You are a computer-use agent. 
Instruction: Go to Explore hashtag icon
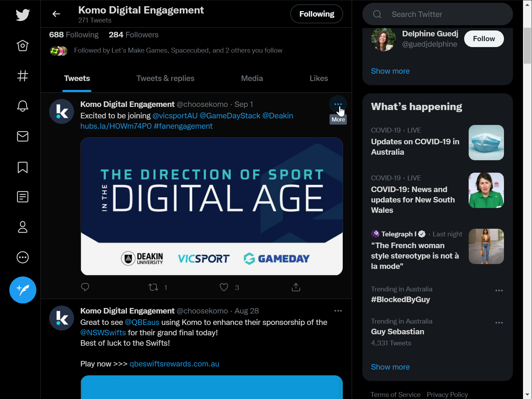pyautogui.click(x=23, y=76)
